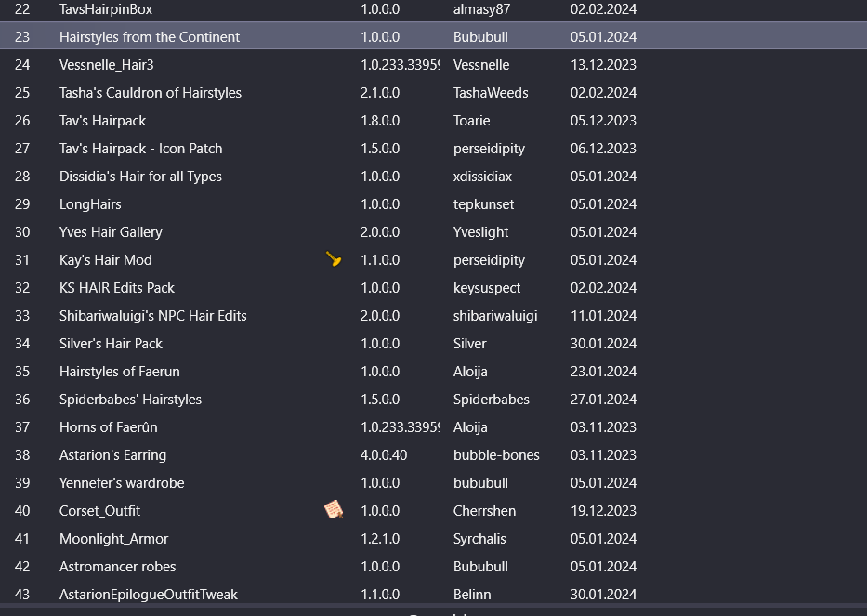The height and width of the screenshot is (616, 867).
Task: Click author tepkunset
Action: pyautogui.click(x=483, y=204)
